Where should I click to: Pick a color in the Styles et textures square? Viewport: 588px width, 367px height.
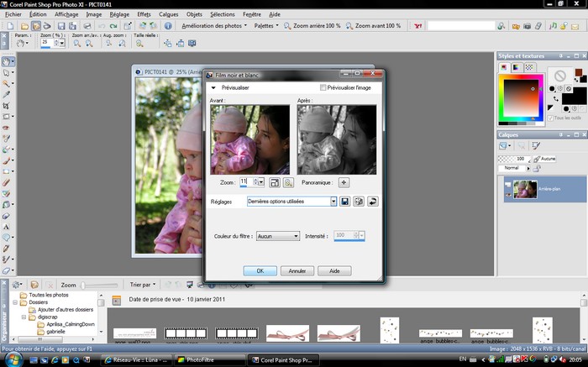click(521, 98)
